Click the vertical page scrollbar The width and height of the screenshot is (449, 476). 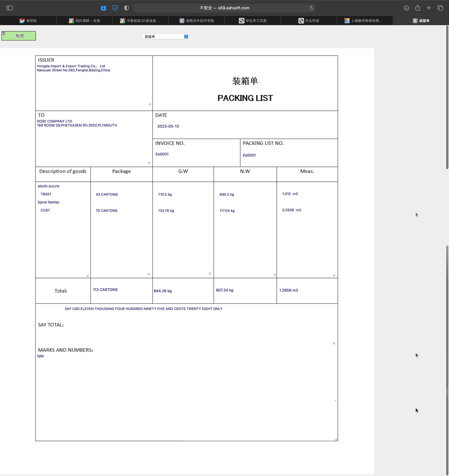coord(447,96)
